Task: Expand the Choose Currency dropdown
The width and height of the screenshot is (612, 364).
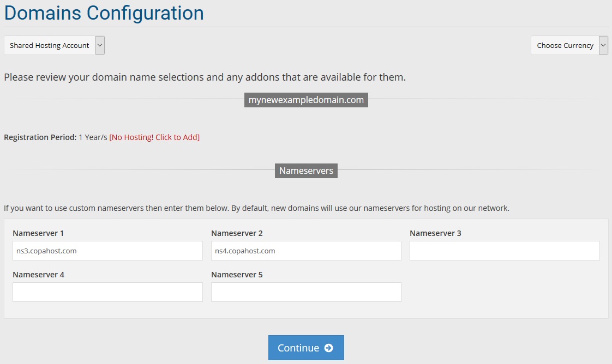Action: (569, 45)
